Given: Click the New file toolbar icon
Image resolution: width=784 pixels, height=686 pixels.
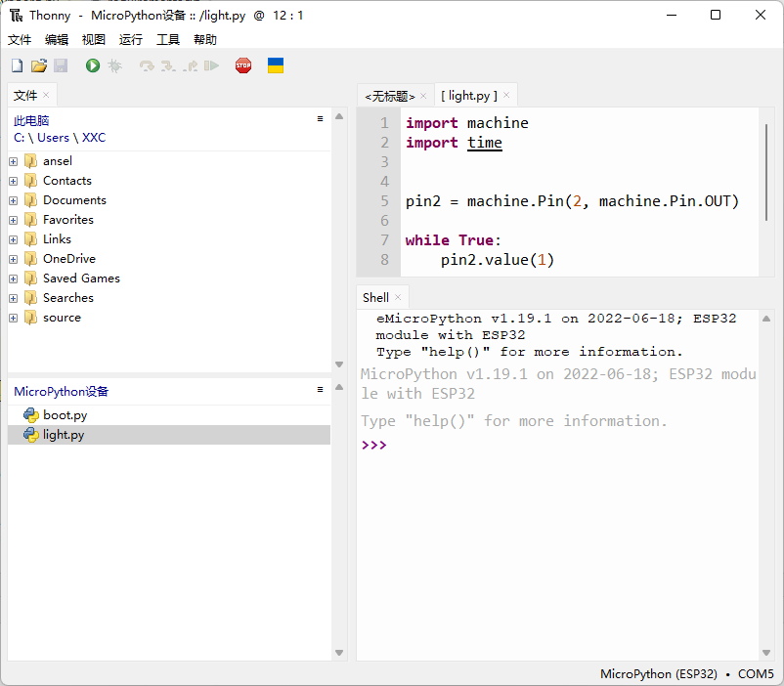Looking at the screenshot, I should pyautogui.click(x=17, y=65).
